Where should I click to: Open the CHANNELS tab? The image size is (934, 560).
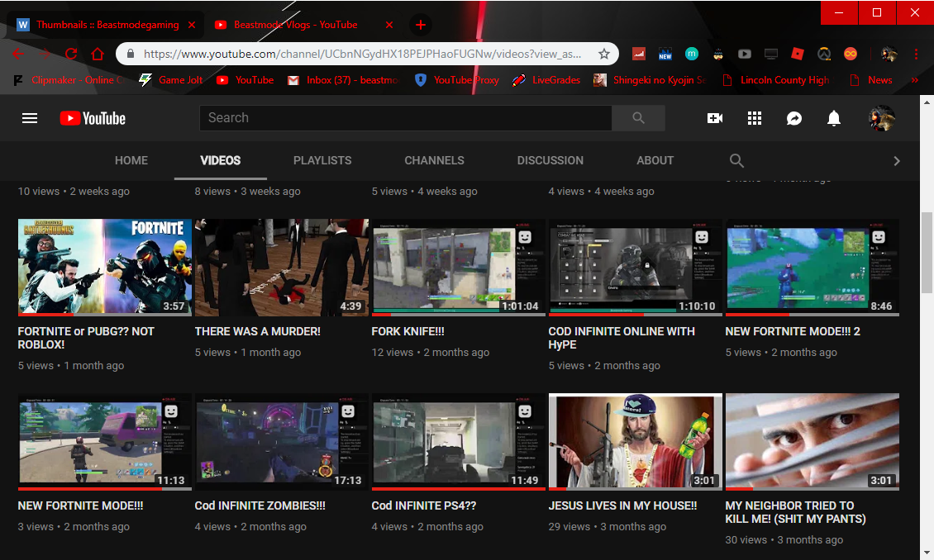[434, 160]
